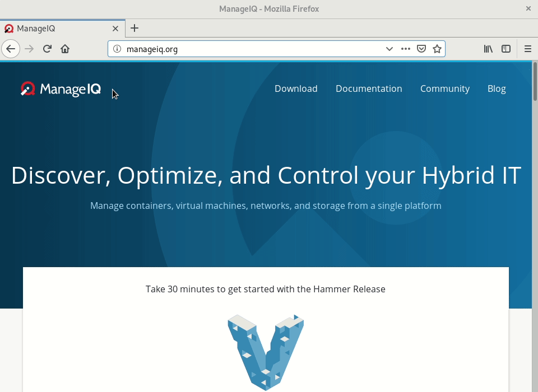This screenshot has height=392, width=538.
Task: Select the ManageIQ browser tab
Action: (x=56, y=29)
